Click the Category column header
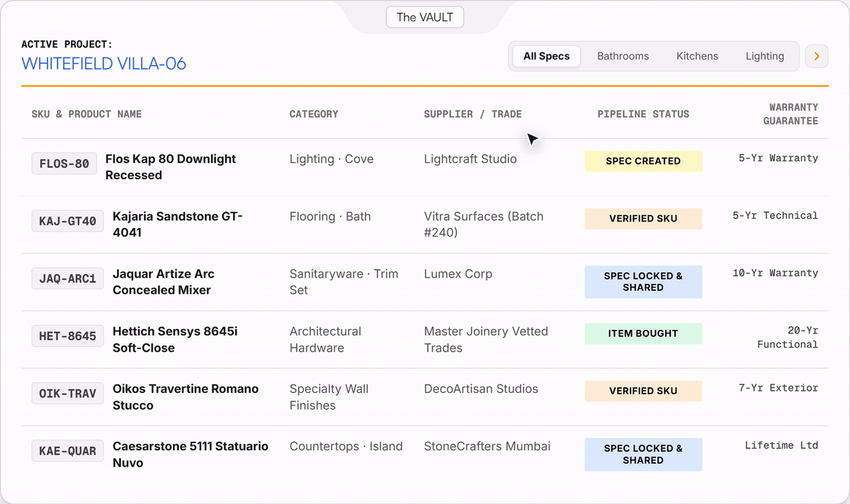The image size is (850, 504). tap(314, 114)
